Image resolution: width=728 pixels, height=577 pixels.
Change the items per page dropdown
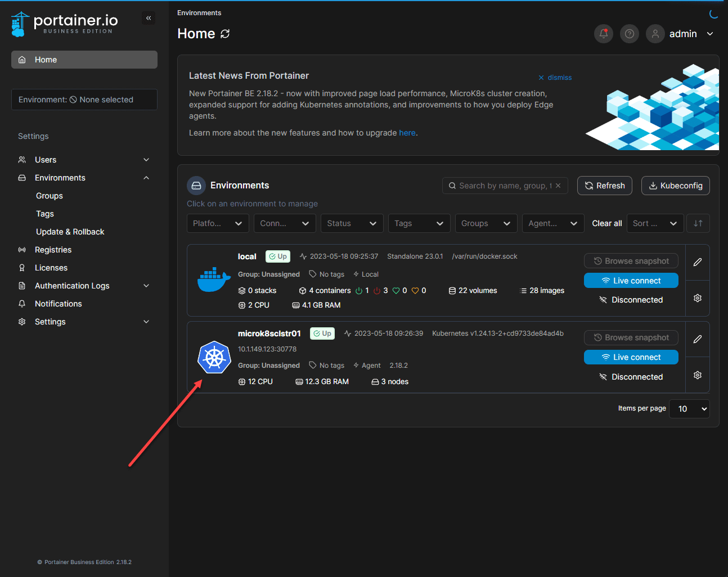pyautogui.click(x=689, y=409)
